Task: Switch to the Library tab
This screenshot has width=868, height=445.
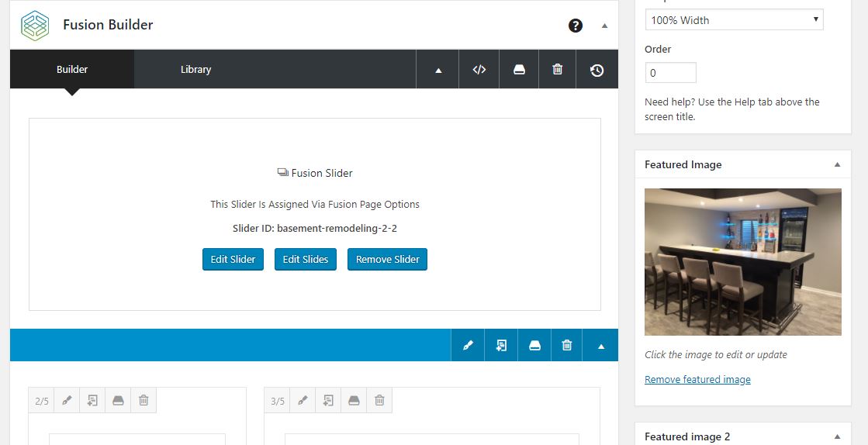Action: [x=196, y=69]
